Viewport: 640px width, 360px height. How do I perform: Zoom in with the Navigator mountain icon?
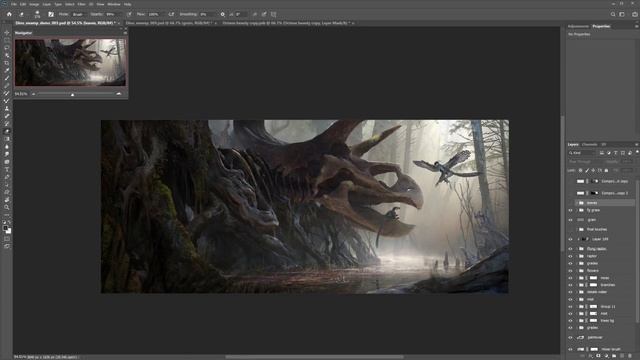point(119,94)
